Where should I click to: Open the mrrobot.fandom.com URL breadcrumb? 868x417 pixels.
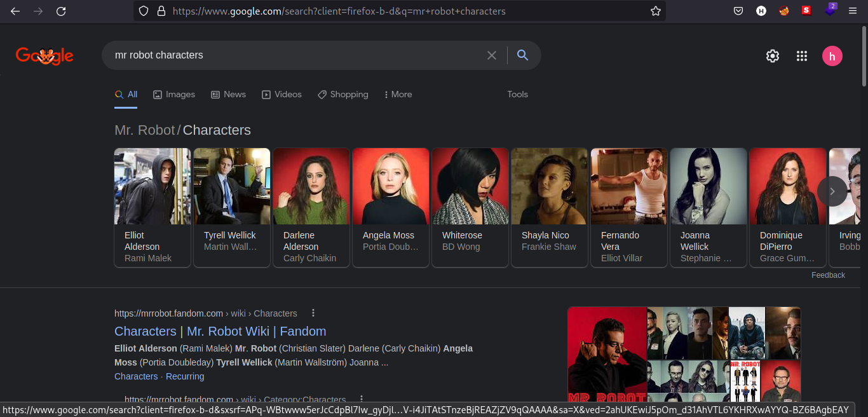pyautogui.click(x=206, y=313)
